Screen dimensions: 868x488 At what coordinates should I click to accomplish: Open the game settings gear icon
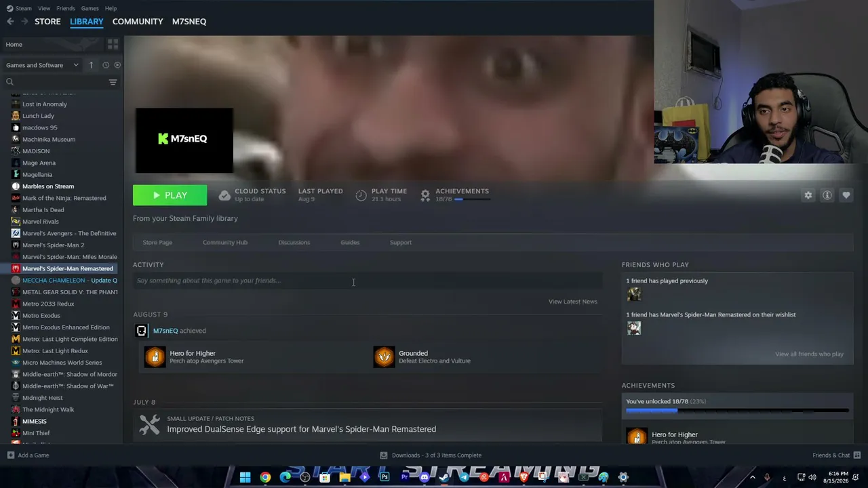click(x=808, y=195)
